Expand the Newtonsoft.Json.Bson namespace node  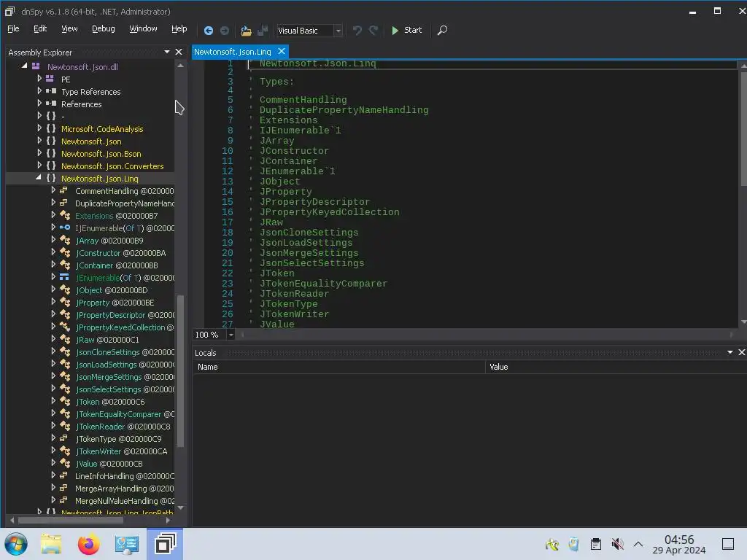39,153
